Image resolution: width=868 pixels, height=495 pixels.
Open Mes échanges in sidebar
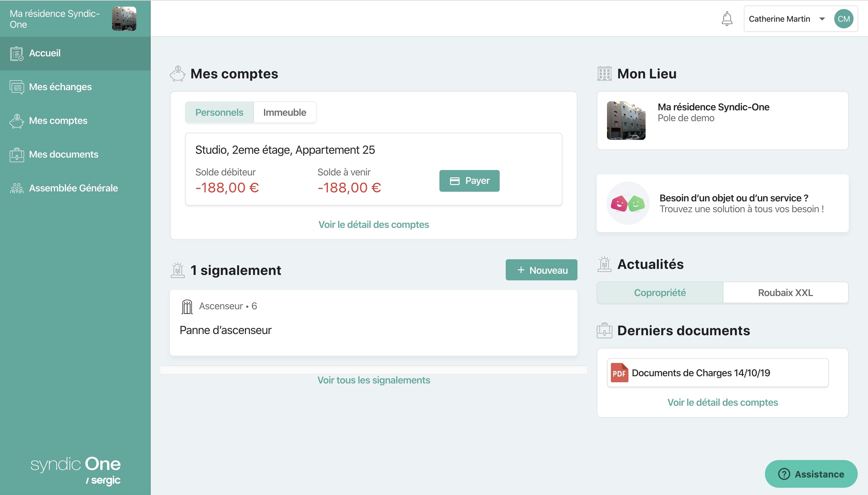pyautogui.click(x=75, y=87)
